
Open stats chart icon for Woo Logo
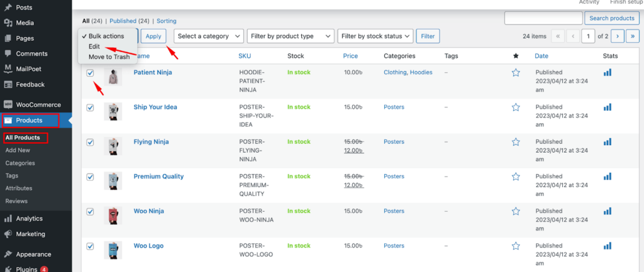point(608,246)
